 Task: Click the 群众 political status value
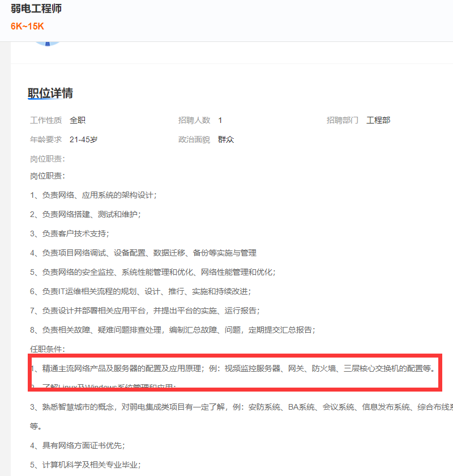(x=226, y=139)
